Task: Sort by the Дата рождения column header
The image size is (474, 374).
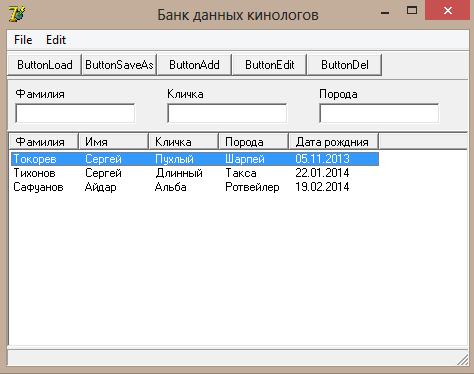Action: [x=333, y=142]
